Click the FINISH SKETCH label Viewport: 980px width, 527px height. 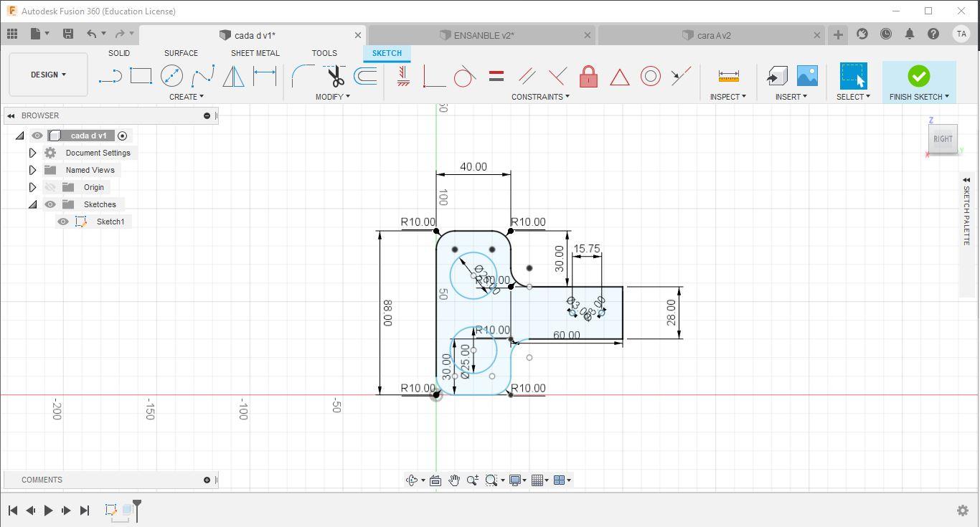click(x=919, y=97)
